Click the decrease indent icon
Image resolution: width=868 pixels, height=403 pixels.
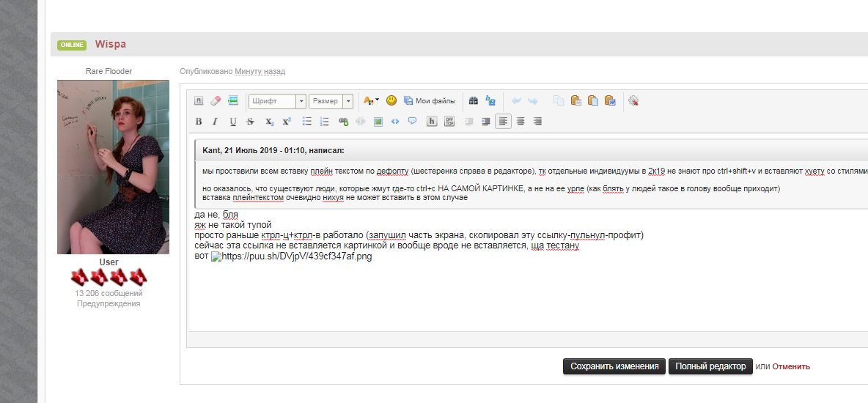coord(469,121)
